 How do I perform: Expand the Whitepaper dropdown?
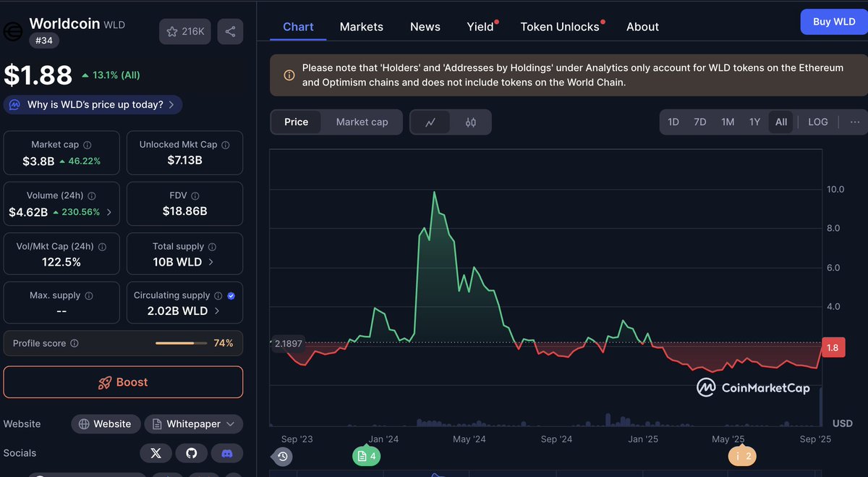tap(194, 424)
